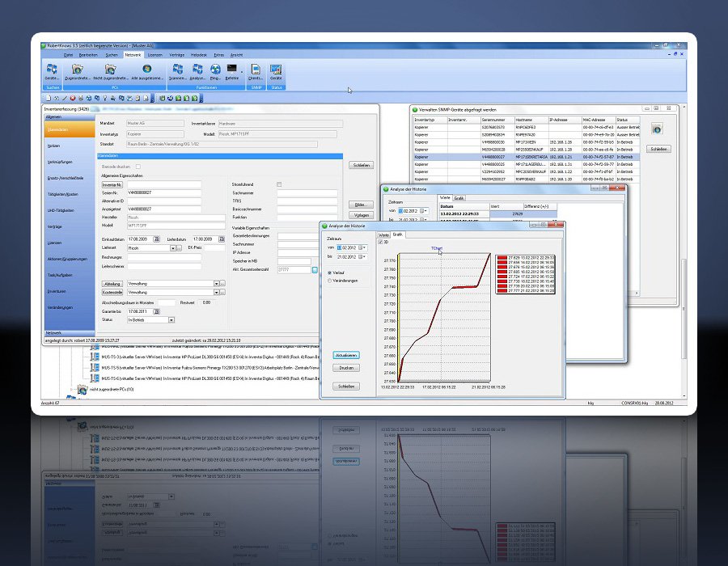Viewport: 728px width, 566px height.
Task: Toggle the Stromführend checkbox
Action: point(279,184)
